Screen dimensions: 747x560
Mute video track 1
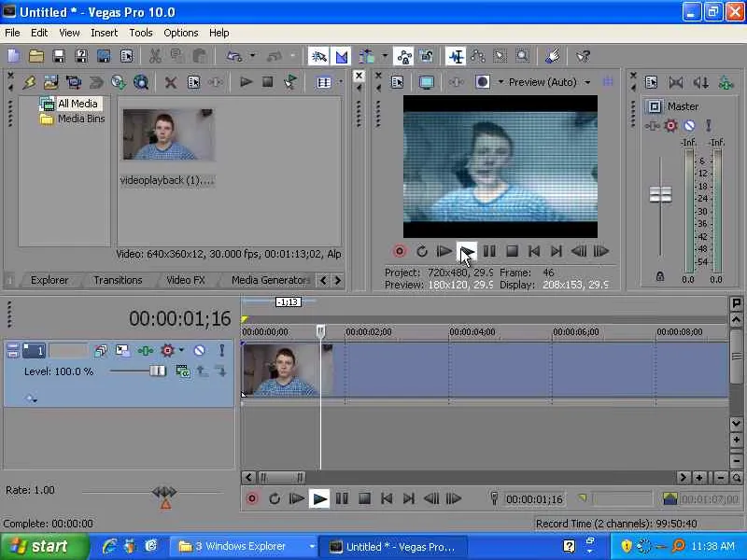[x=199, y=351]
